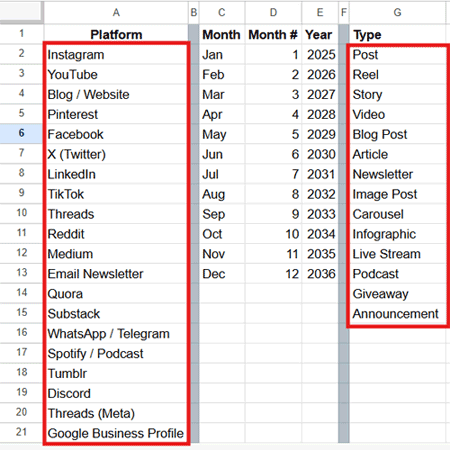Screen dimensions: 450x450
Task: Select the Discord cell
Action: [116, 393]
